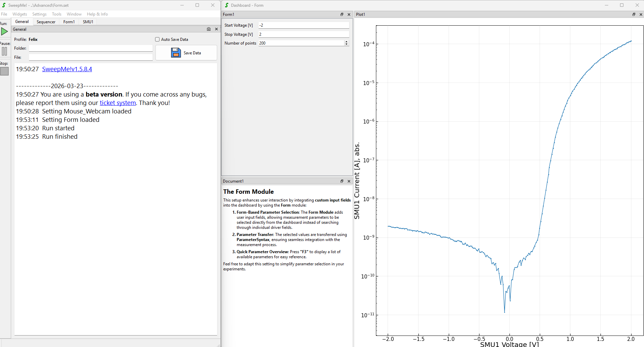
Task: Click the Start Voltage input field
Action: [303, 25]
